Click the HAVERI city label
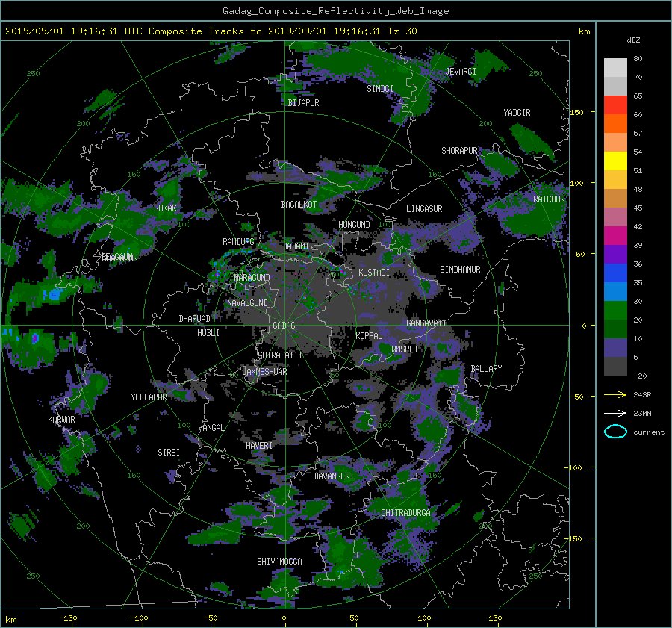 (259, 446)
